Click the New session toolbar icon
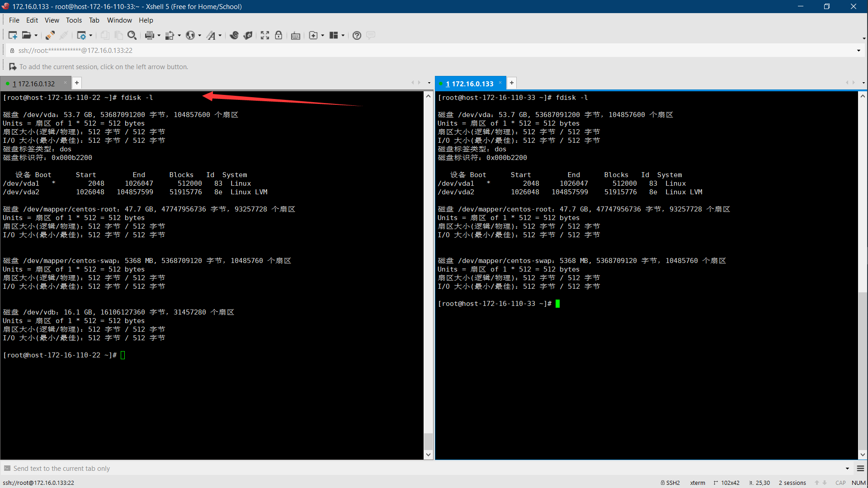 click(x=13, y=35)
